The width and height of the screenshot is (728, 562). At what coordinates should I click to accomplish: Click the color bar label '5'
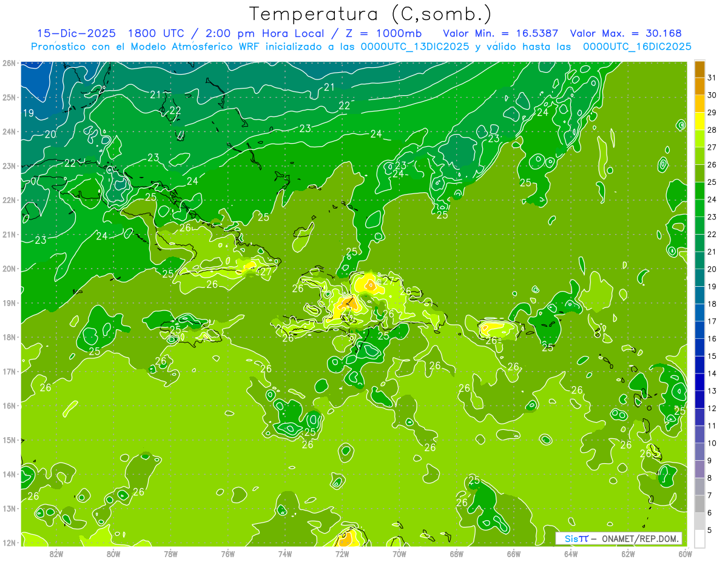point(710,530)
